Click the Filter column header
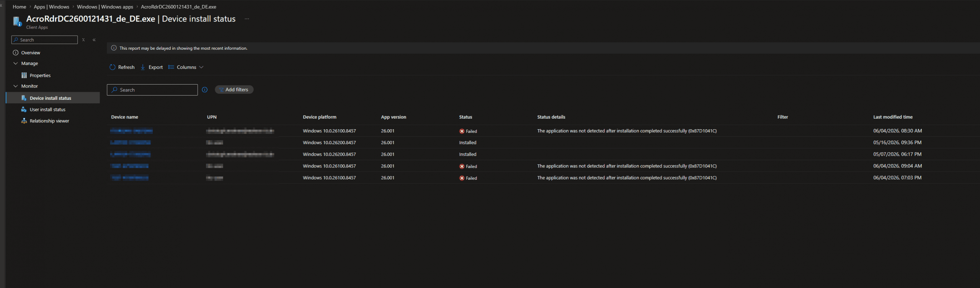The height and width of the screenshot is (288, 980). point(782,117)
